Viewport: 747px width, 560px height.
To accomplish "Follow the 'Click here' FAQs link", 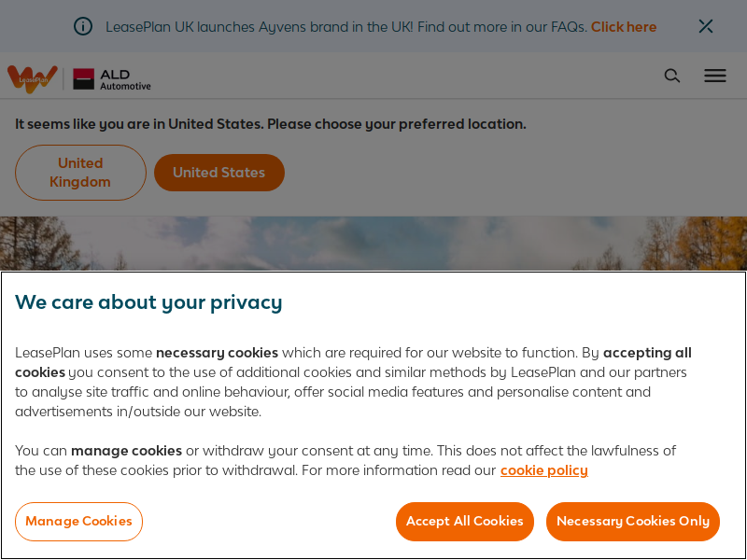I will 624,27.
